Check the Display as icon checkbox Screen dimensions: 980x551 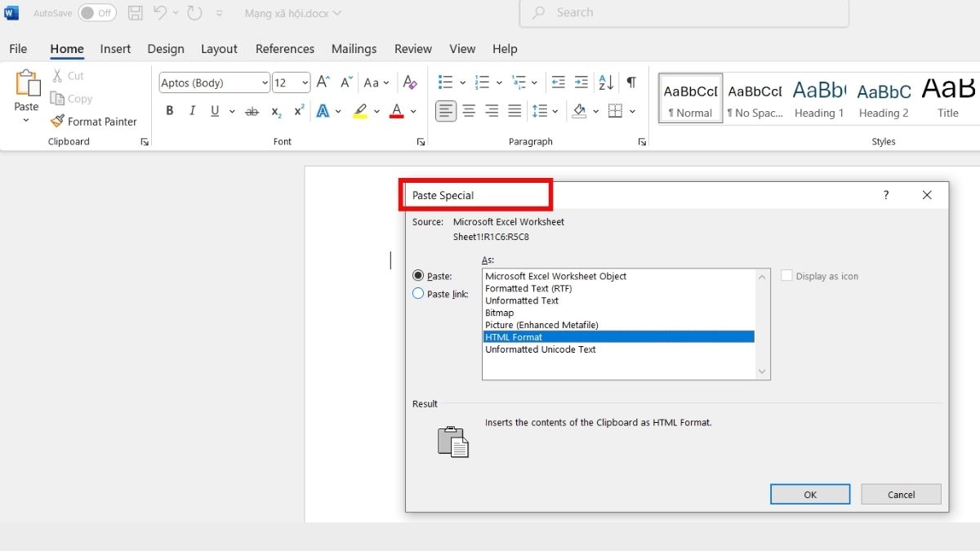coord(786,276)
